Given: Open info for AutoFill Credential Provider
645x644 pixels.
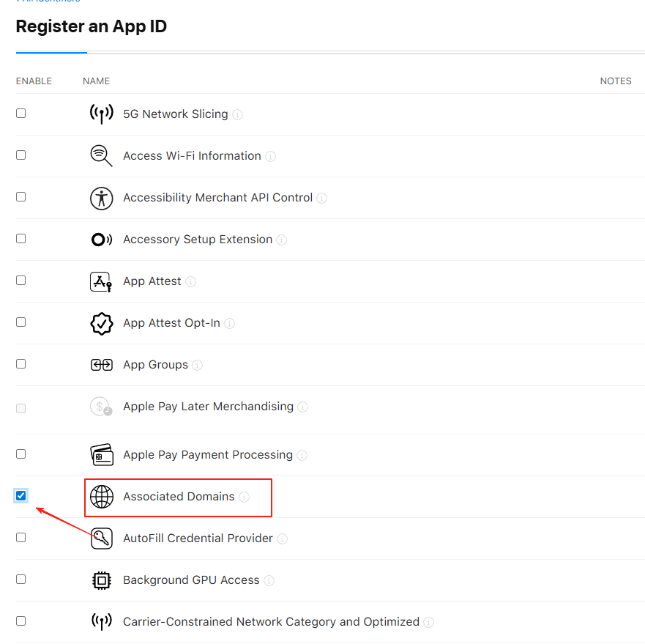Looking at the screenshot, I should (282, 538).
